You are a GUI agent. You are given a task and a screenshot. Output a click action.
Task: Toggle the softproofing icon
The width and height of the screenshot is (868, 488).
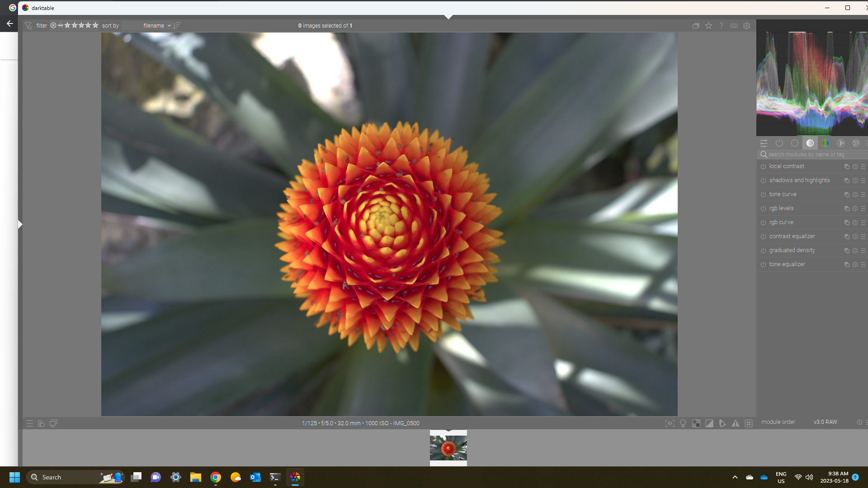click(722, 423)
